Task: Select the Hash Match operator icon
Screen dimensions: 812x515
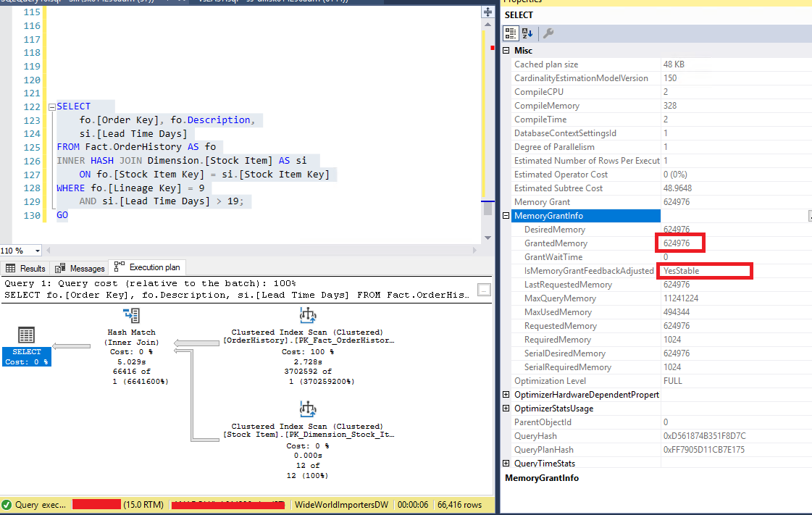Action: (x=132, y=315)
